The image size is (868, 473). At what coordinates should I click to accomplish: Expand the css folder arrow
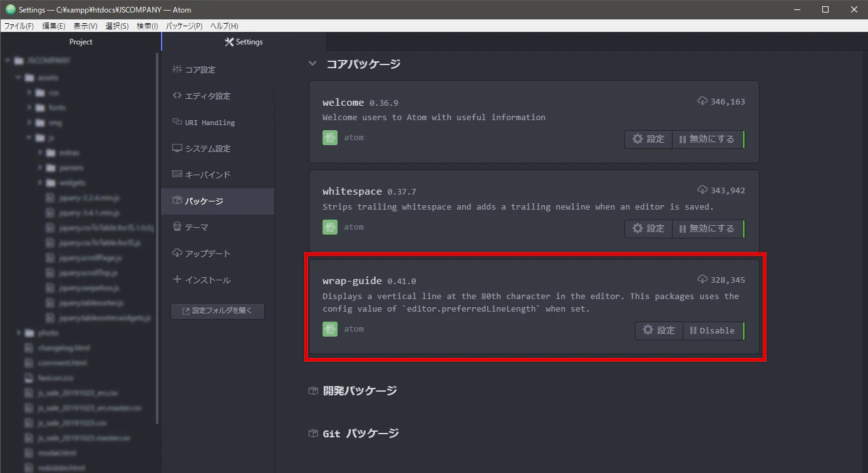29,93
